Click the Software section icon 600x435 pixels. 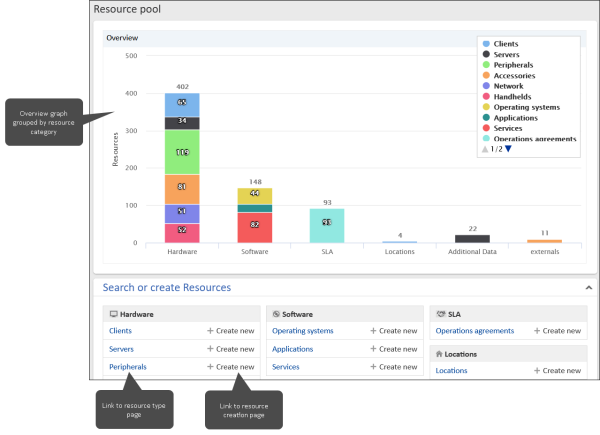(276, 314)
